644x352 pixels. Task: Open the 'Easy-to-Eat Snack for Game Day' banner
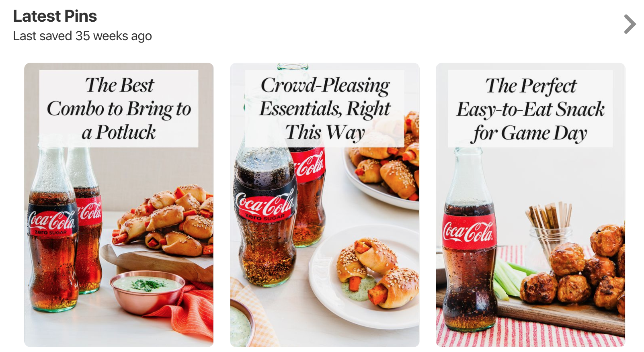click(530, 108)
